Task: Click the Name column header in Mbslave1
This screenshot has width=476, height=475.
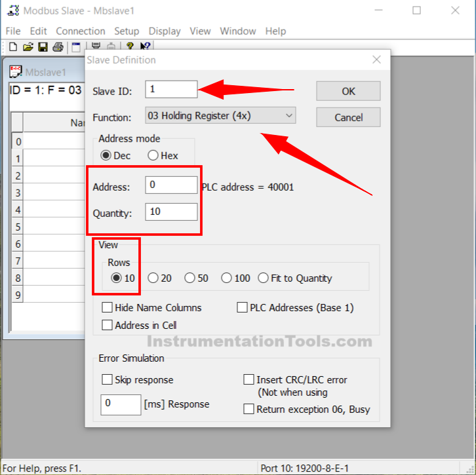Action: (54, 123)
